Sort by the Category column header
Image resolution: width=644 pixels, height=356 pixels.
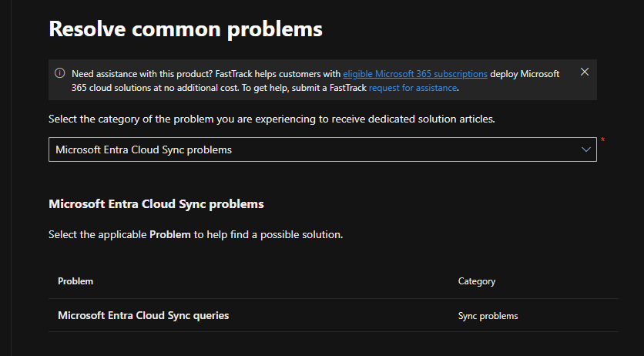tap(477, 281)
